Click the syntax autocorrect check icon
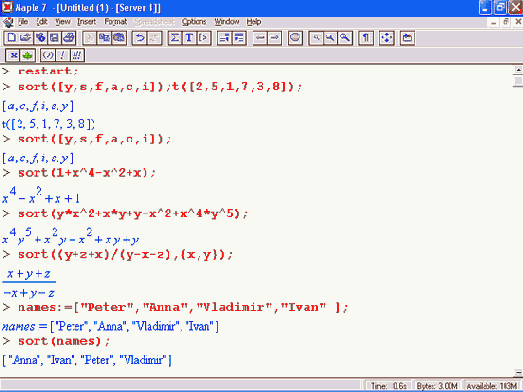 point(48,55)
